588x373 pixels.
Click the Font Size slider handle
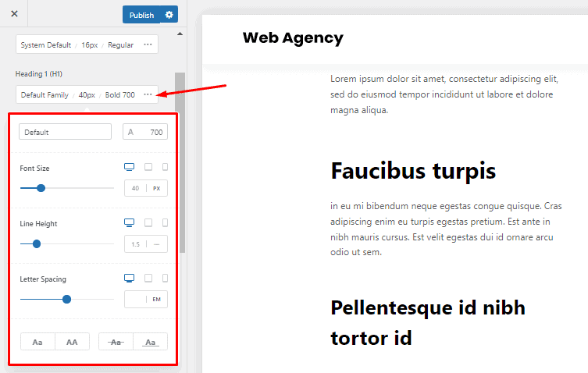(41, 188)
